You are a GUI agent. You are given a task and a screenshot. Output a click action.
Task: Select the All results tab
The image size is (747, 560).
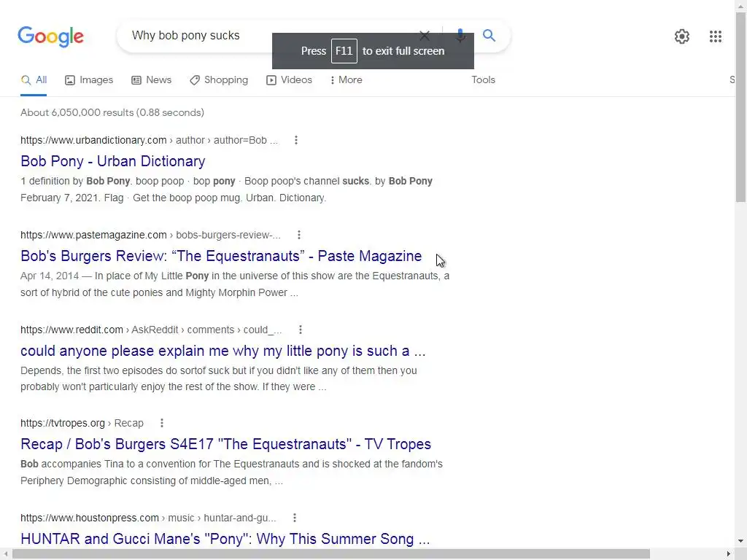point(34,80)
